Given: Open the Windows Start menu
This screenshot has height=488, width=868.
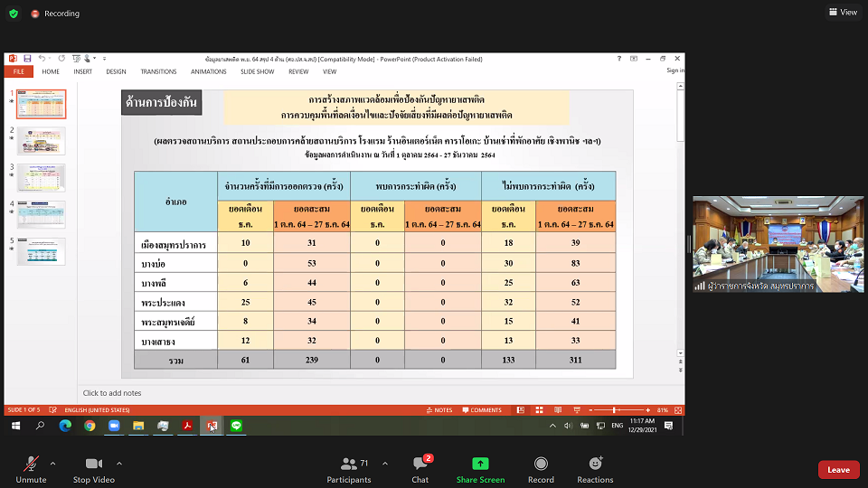Looking at the screenshot, I should pos(16,426).
